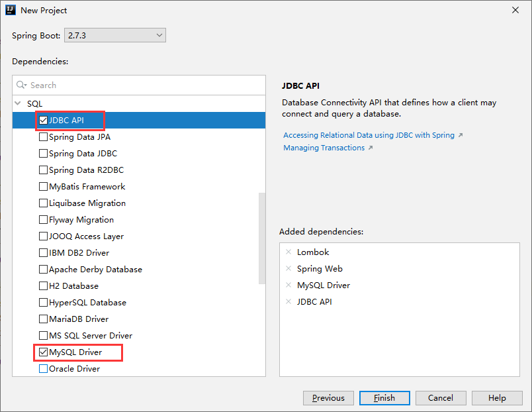Tick the JOOQ Access Layer checkbox
The image size is (532, 412).
pos(43,236)
